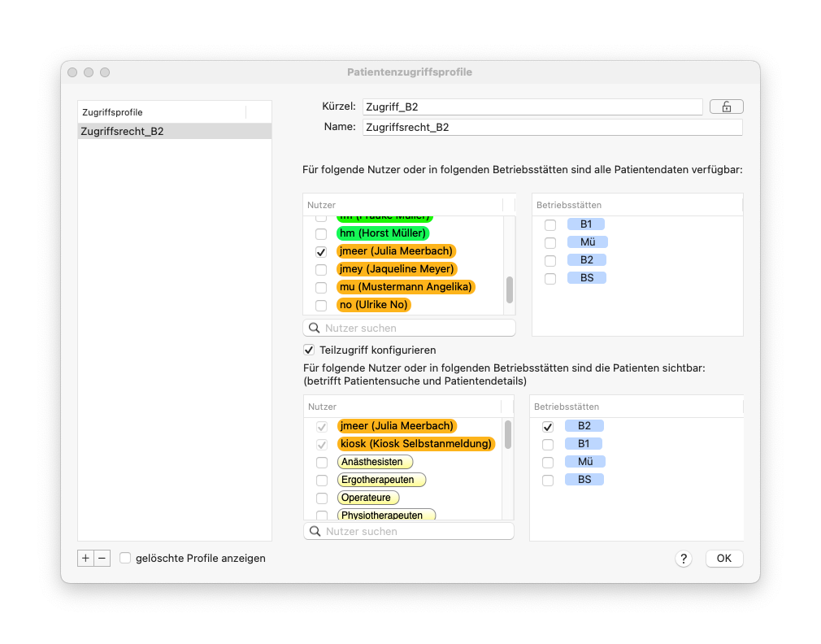Viewport: 821px width, 644px height.
Task: Toggle the Teilzugriff konfigurieren checkbox
Action: click(309, 350)
